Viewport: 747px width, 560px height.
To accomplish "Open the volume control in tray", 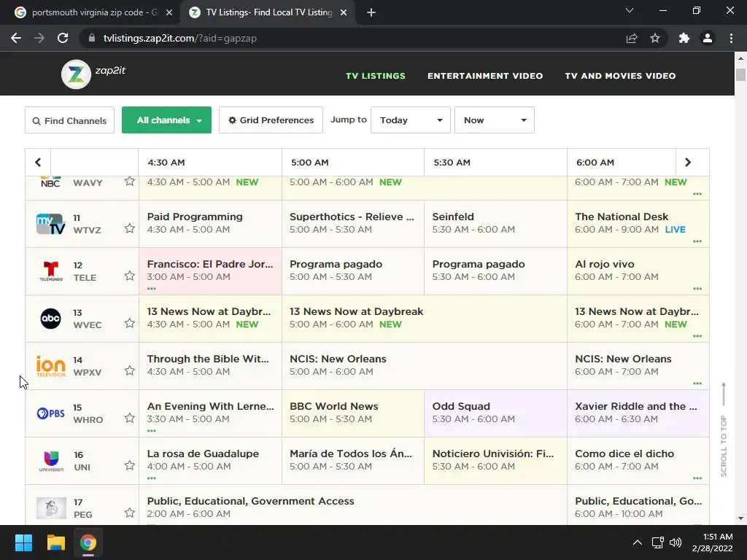I will coord(676,542).
